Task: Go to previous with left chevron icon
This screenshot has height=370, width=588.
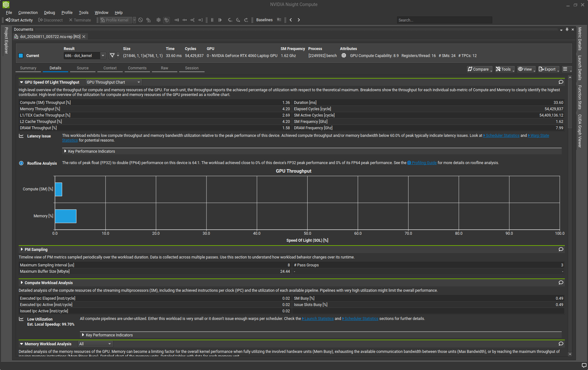Action: 291,20
